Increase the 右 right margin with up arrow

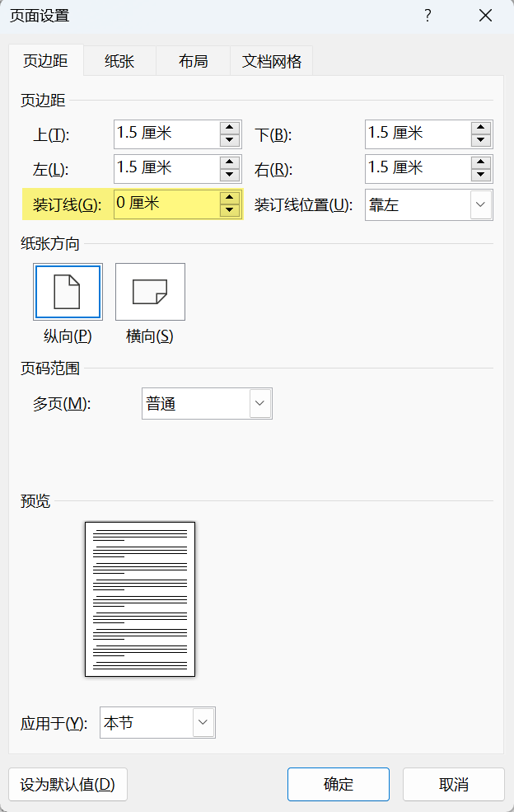[x=481, y=162]
